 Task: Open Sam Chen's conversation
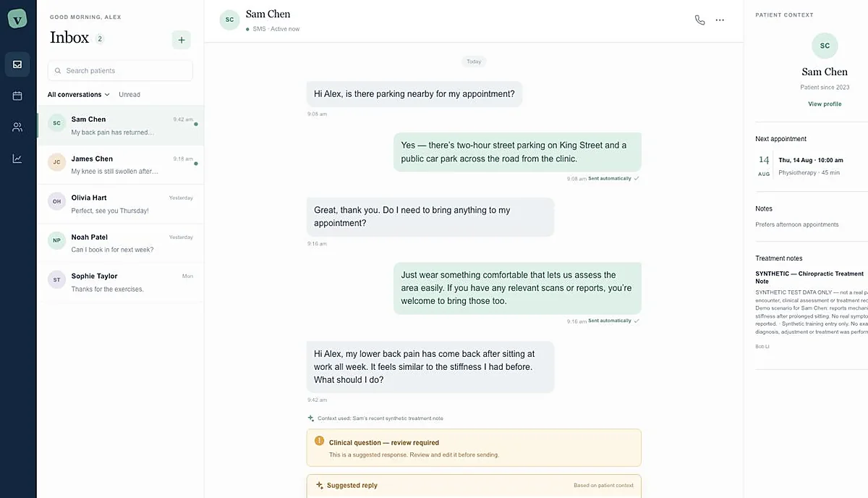120,126
